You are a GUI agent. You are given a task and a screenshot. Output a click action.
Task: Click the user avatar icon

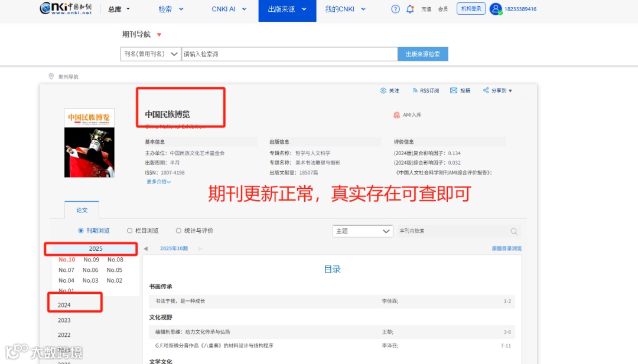click(495, 9)
